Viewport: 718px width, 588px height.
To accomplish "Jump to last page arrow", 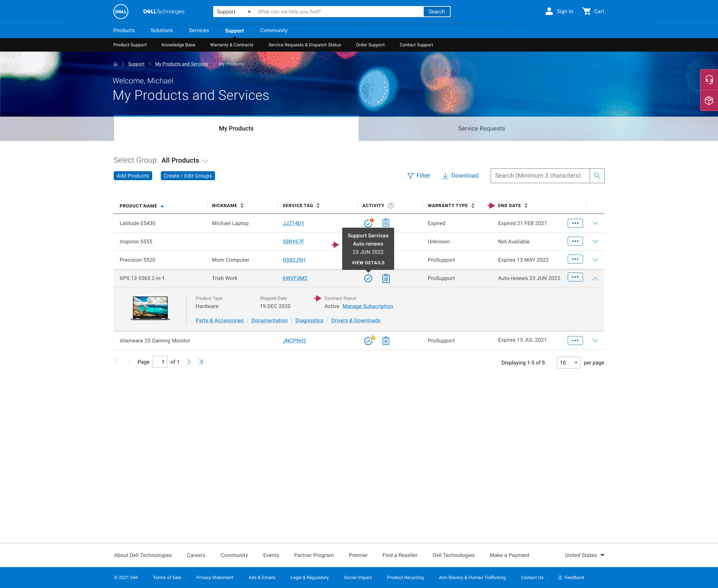I will [x=201, y=362].
